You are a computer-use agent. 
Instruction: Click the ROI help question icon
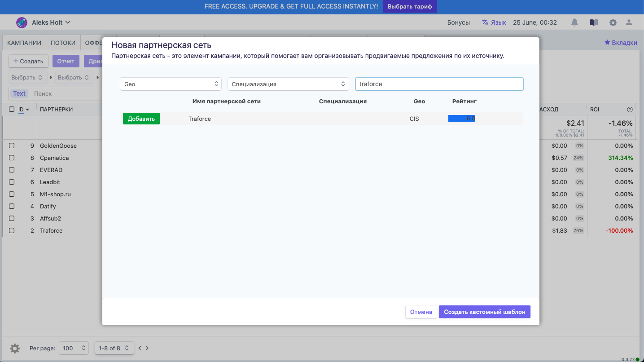630,109
